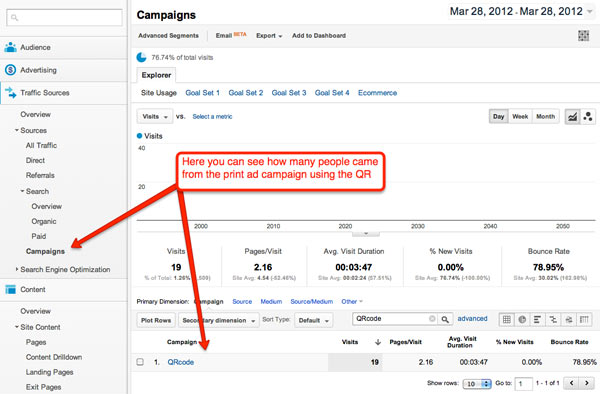The image size is (600, 394).
Task: Switch to the comparison view icon
Action: [x=553, y=319]
